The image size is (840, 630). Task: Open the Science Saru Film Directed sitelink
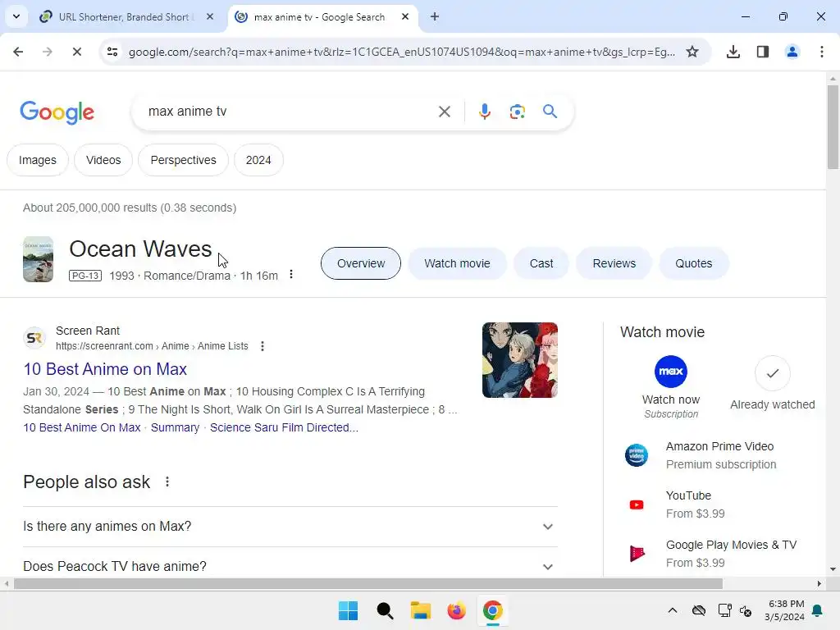click(284, 427)
